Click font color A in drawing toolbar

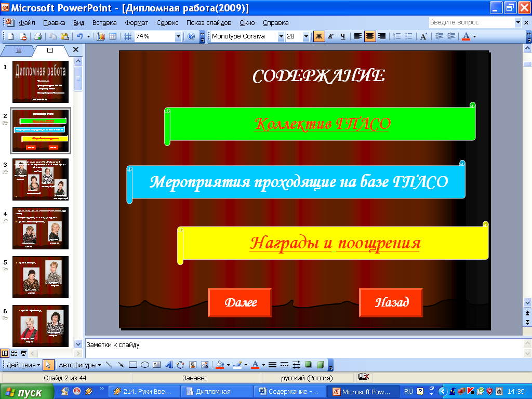coord(255,365)
